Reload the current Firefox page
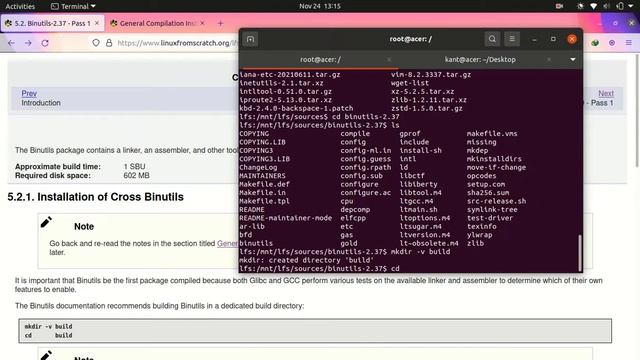Viewport: 640px width, 360px height. click(45, 43)
